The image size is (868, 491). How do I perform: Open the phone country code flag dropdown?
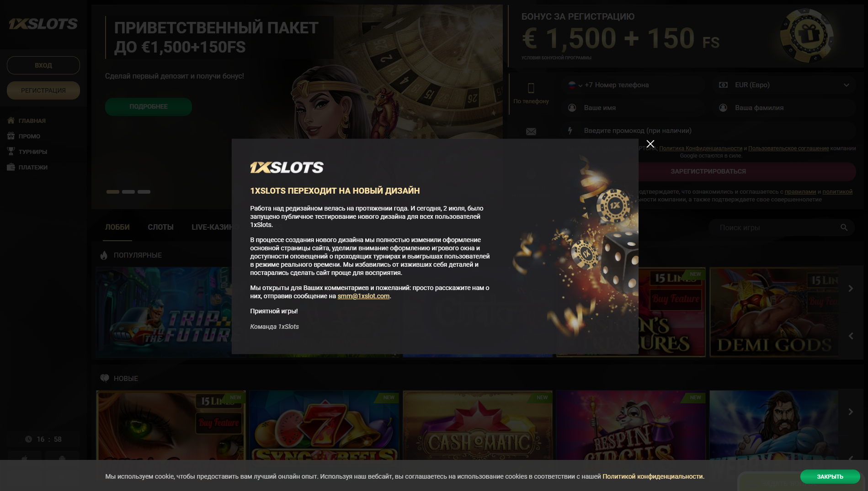pyautogui.click(x=575, y=85)
